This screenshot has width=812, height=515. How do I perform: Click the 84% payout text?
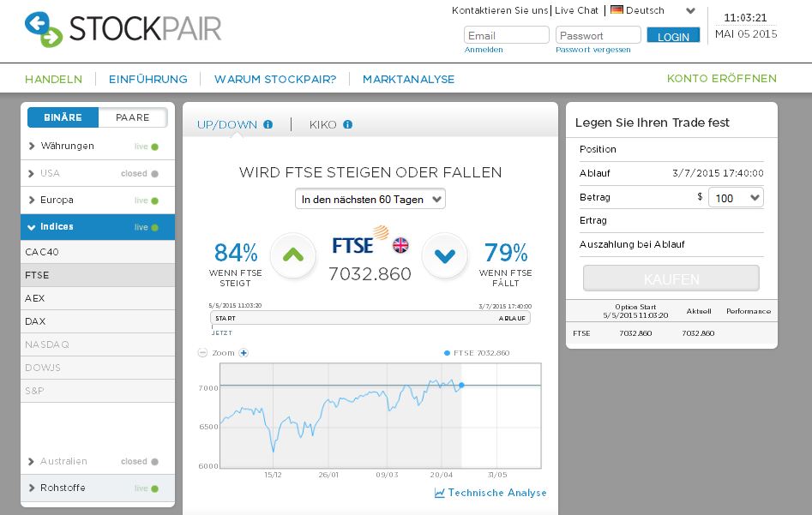(x=236, y=253)
